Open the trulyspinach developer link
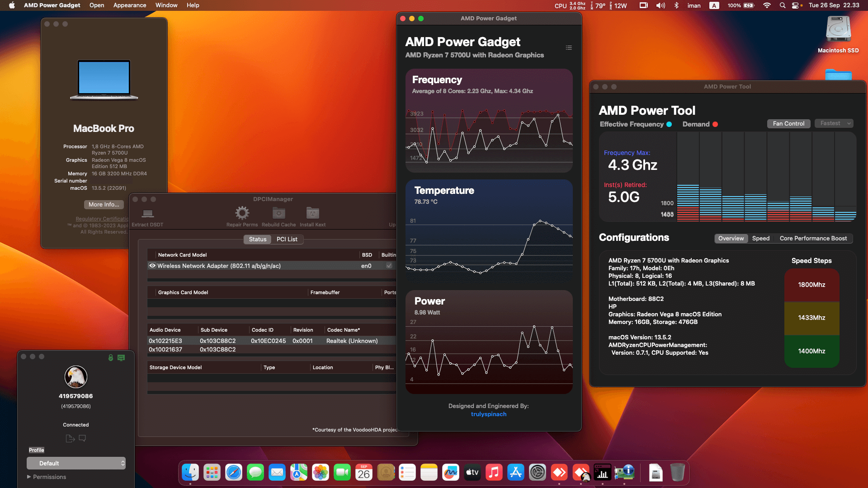868x488 pixels. (489, 414)
